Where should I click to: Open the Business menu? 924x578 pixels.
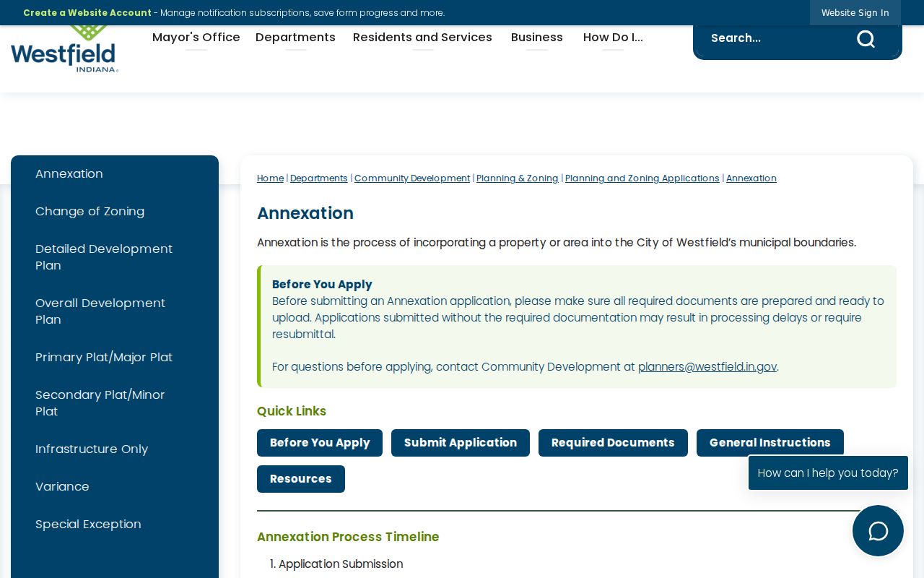[536, 38]
